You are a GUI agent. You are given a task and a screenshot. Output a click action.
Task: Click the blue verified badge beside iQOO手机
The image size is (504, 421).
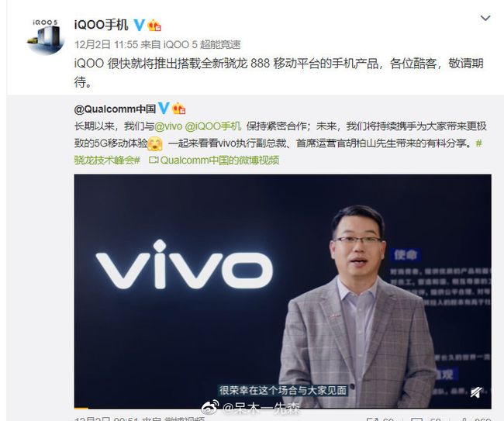(139, 25)
